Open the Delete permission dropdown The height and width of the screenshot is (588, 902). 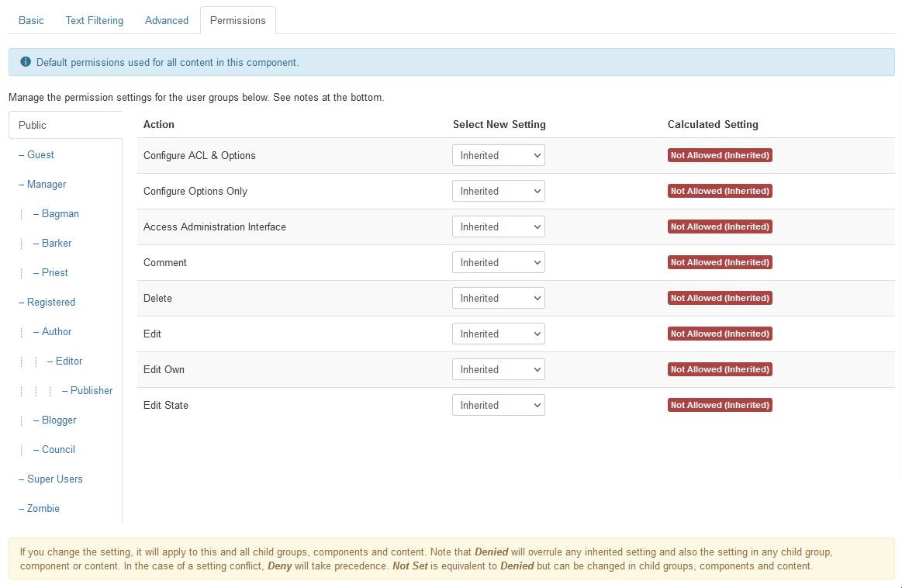coord(498,298)
